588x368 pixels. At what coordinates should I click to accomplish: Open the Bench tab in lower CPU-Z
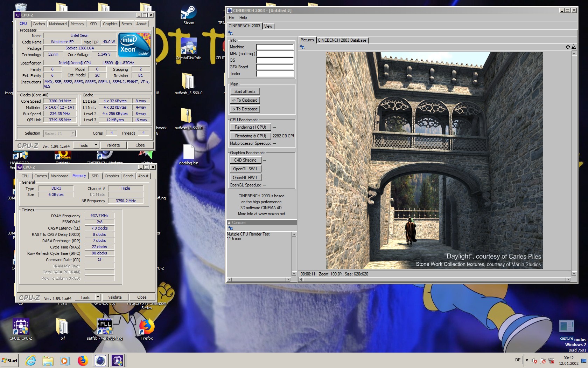[x=128, y=176]
